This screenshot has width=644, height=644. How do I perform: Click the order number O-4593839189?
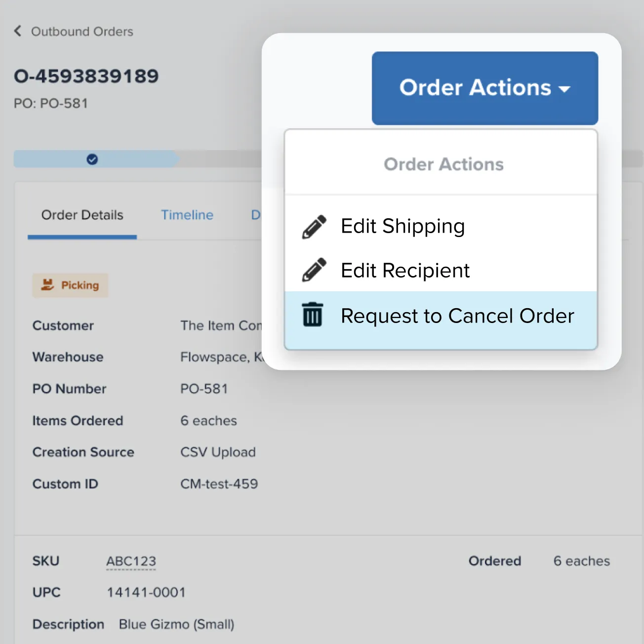(86, 76)
